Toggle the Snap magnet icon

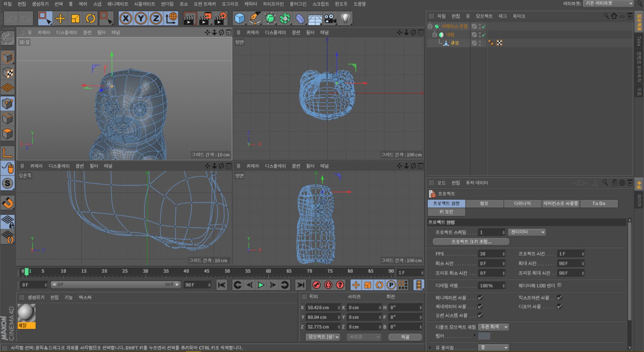pyautogui.click(x=7, y=203)
